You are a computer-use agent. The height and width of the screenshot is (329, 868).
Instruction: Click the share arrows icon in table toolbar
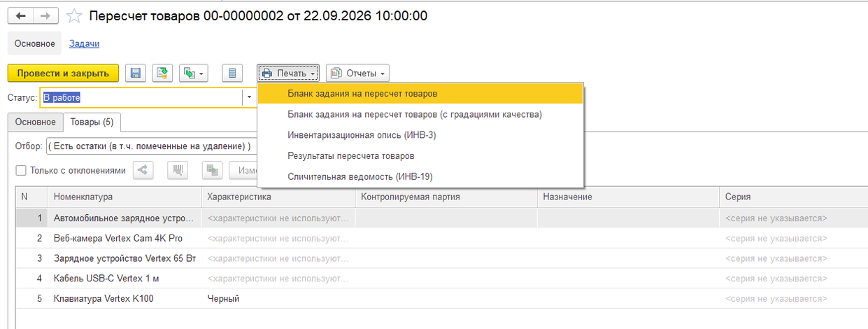pos(143,170)
